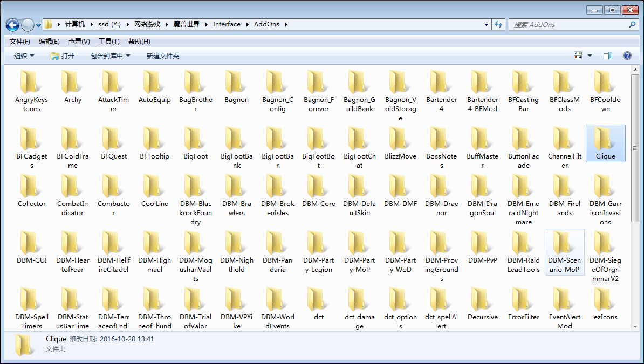Screen dimensions: 644x364
Task: Click the 新建文件夹 button
Action: [163, 56]
